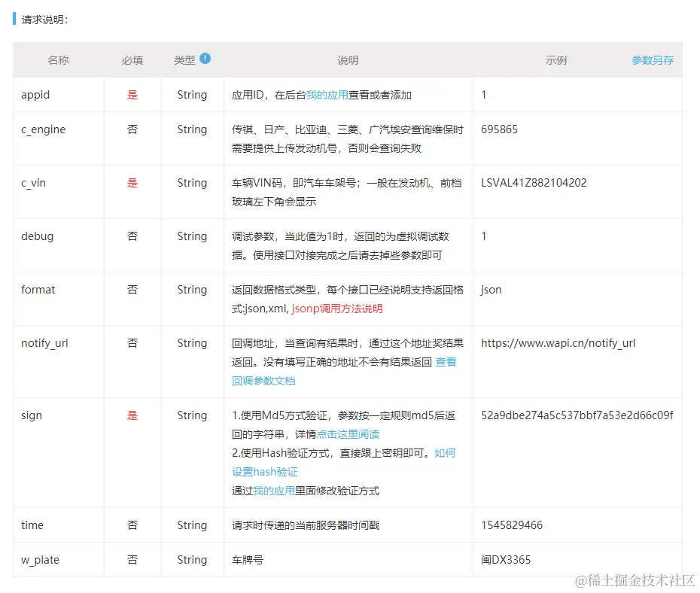Select the 说明 column header
Screen dimensions: 700x593
point(348,60)
